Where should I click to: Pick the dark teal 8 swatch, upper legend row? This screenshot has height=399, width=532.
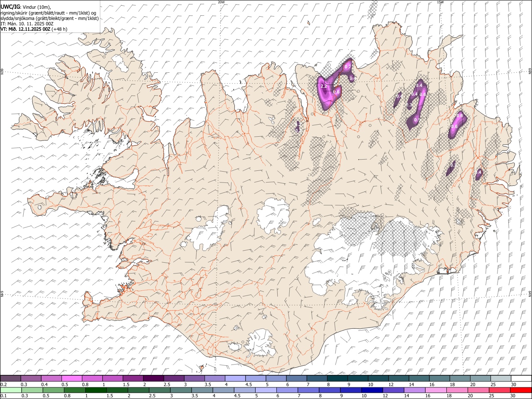point(337,378)
